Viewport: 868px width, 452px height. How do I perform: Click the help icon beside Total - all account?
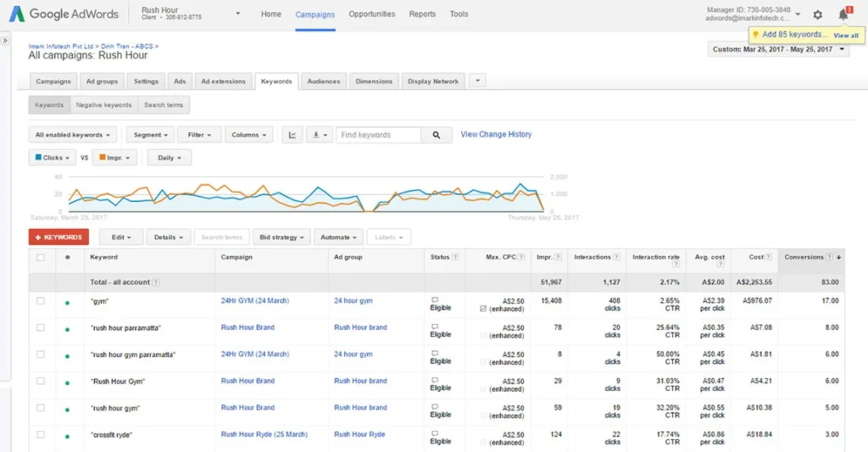(156, 282)
